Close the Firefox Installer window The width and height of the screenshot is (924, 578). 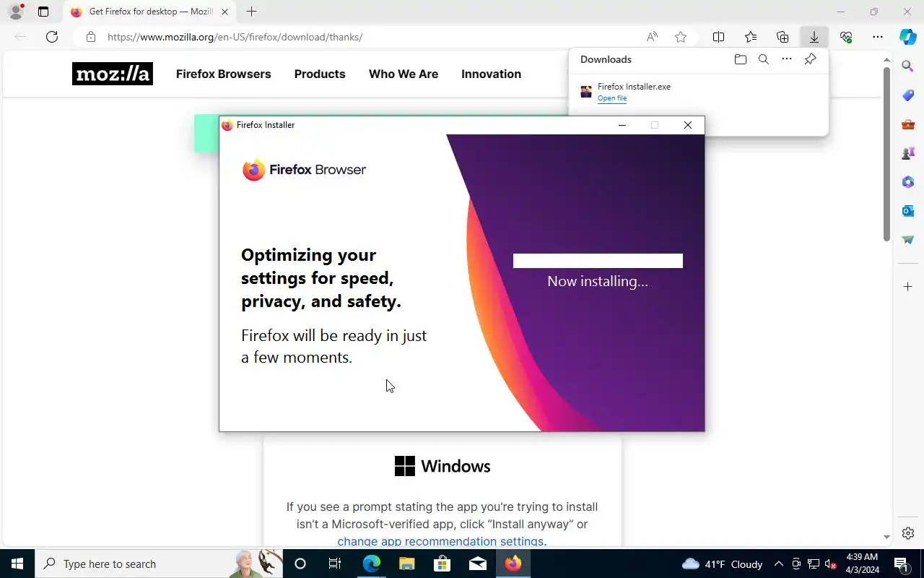click(x=688, y=125)
